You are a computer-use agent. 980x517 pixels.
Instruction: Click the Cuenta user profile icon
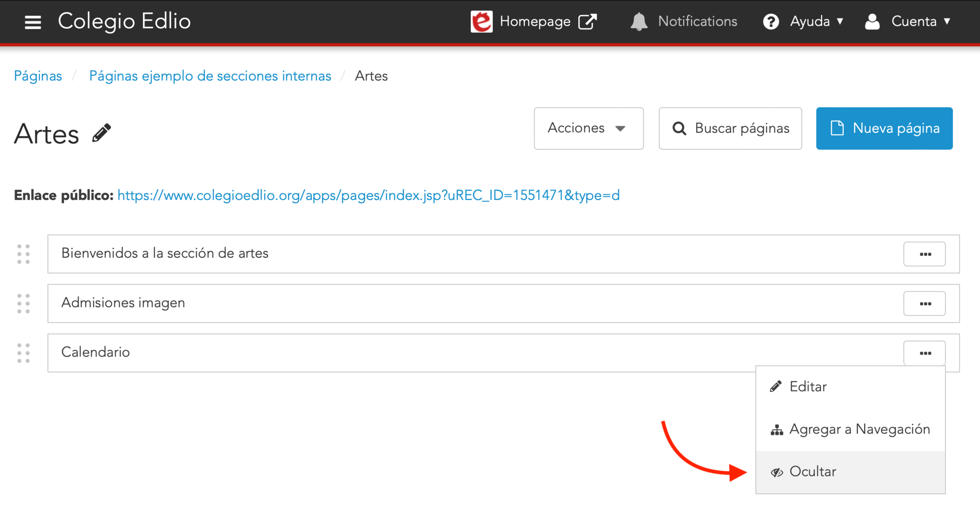pos(872,21)
